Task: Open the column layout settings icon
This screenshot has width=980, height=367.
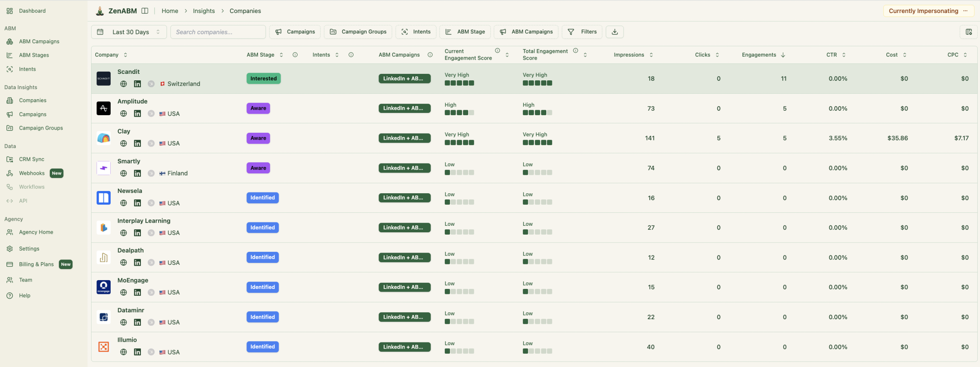Action: pos(969,32)
